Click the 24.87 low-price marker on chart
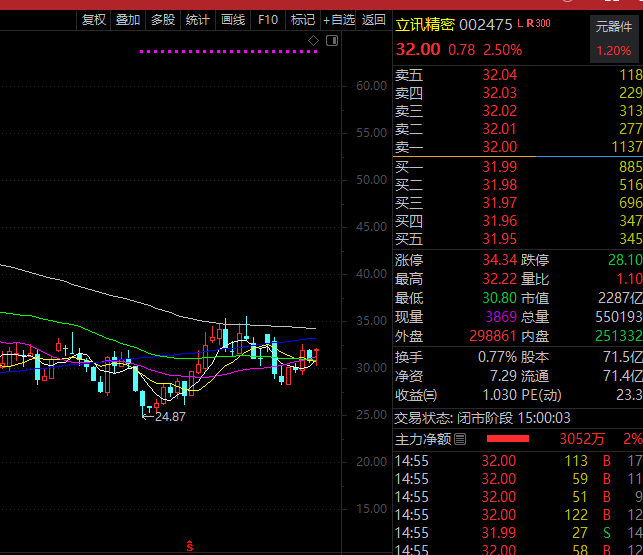 (169, 416)
